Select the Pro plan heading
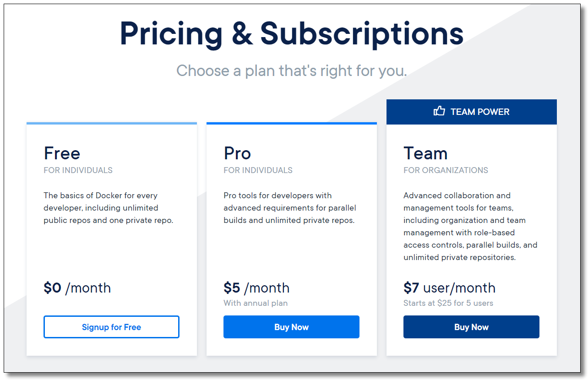 pyautogui.click(x=237, y=153)
